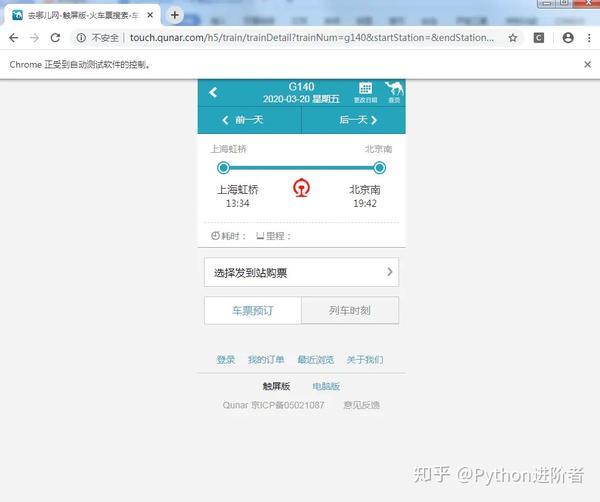Click the red railway logo icon
The width and height of the screenshot is (600, 502).
302,188
